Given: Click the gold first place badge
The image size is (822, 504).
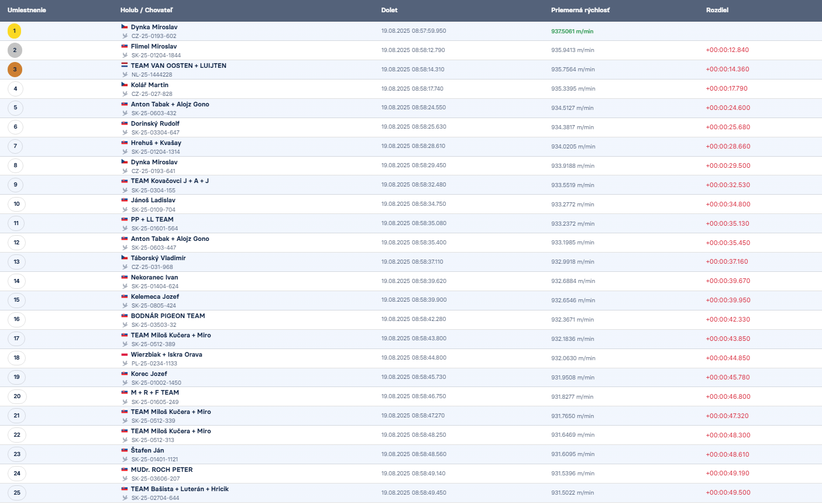Looking at the screenshot, I should pos(15,31).
